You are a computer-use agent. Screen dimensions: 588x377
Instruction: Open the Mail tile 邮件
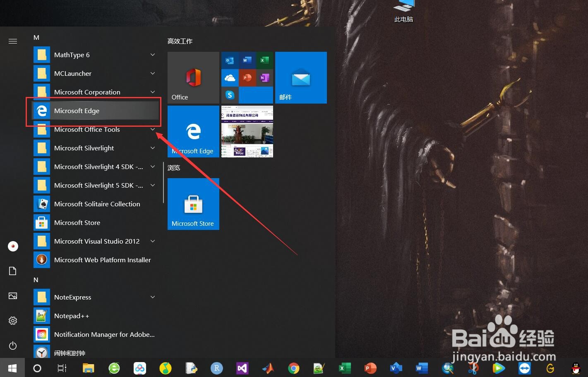coord(301,77)
